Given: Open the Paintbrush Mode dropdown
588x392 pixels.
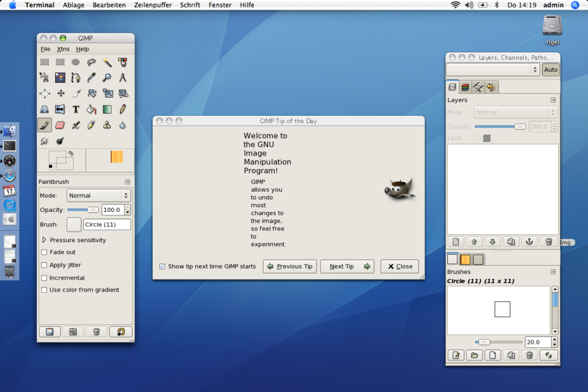Looking at the screenshot, I should (x=99, y=195).
